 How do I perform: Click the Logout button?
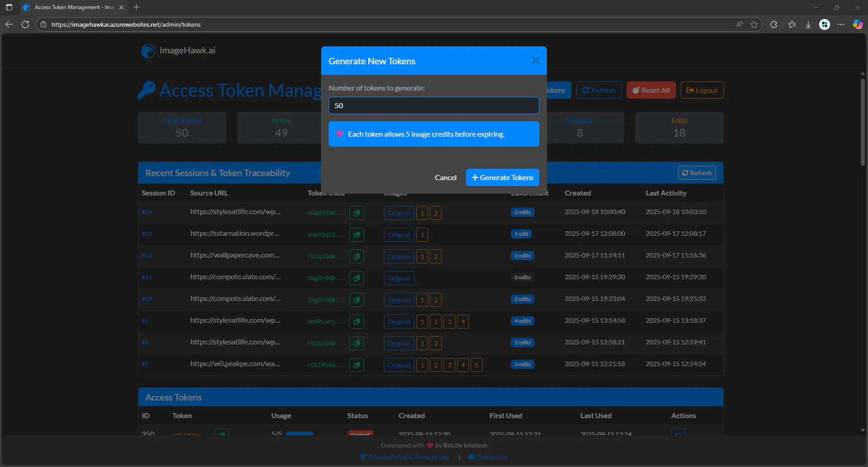[702, 90]
